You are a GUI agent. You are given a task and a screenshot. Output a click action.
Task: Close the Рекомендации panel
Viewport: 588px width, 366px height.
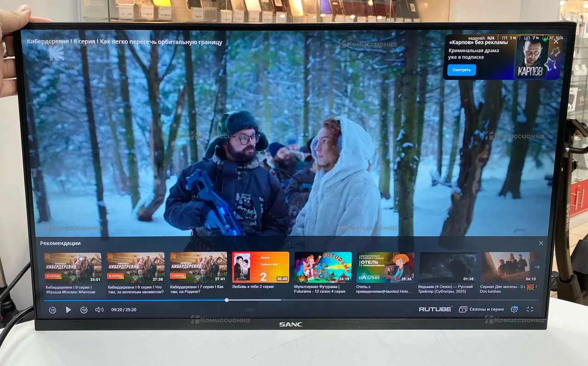(x=541, y=243)
